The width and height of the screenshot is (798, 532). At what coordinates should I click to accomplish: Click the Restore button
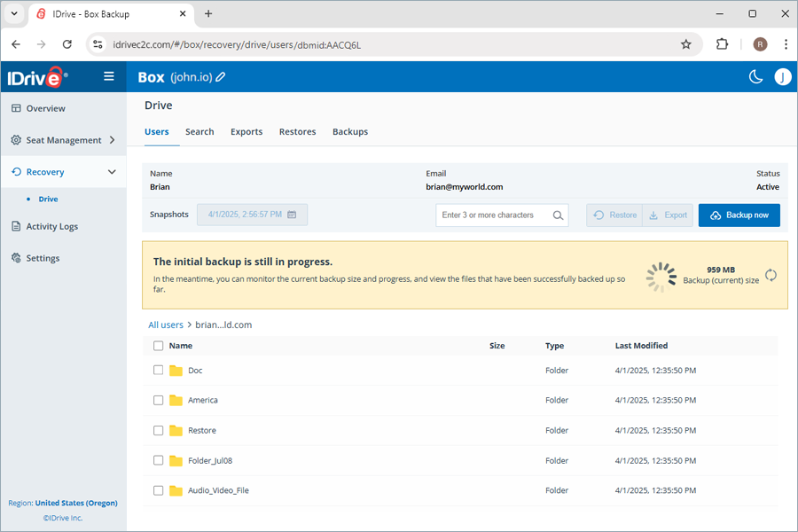[x=614, y=215]
